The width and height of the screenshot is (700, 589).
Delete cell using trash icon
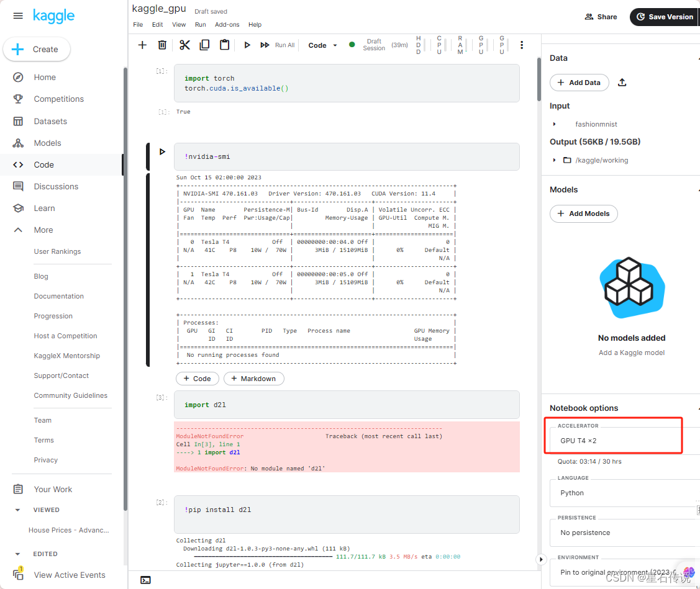[163, 45]
